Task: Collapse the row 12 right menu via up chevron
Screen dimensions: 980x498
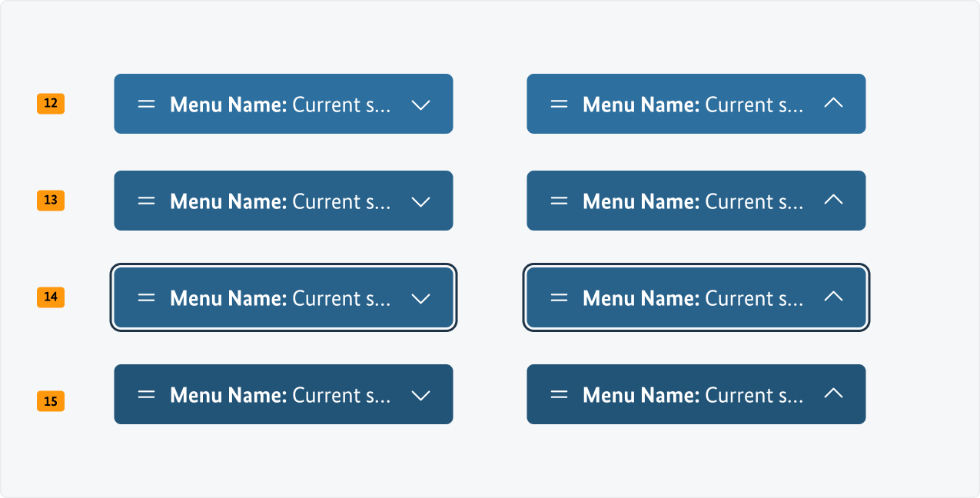Action: (833, 103)
